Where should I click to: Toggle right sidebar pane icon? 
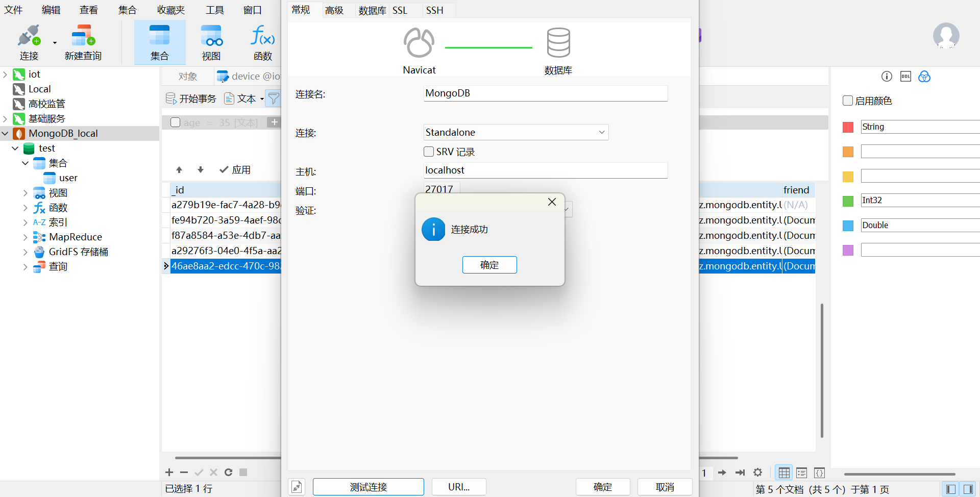click(968, 489)
